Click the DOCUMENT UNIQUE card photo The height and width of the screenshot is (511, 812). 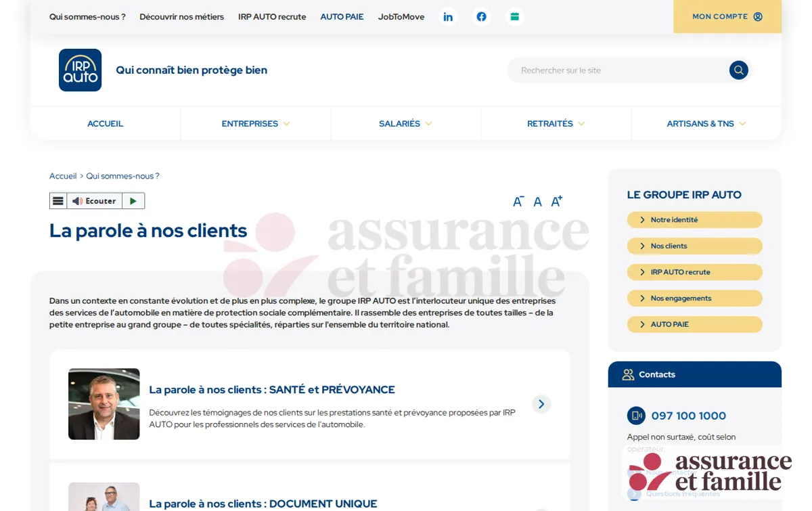tap(104, 497)
